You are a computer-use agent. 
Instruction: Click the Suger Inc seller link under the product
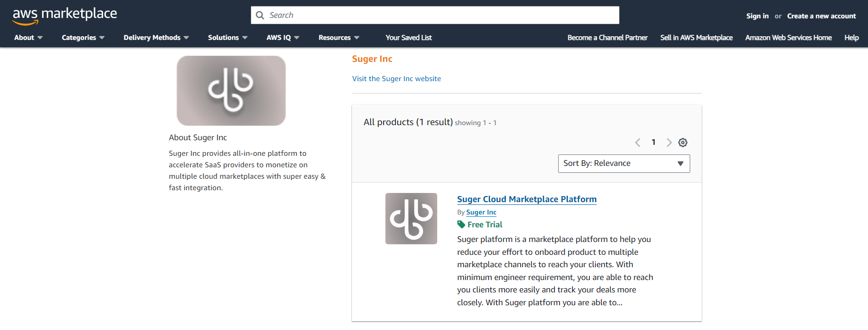pos(481,212)
